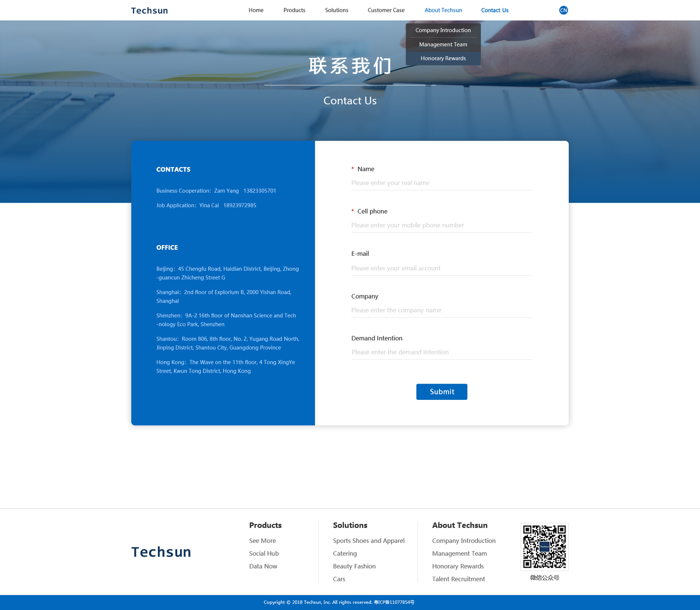Switch language via the CN icon
The image size is (700, 610).
tap(563, 10)
